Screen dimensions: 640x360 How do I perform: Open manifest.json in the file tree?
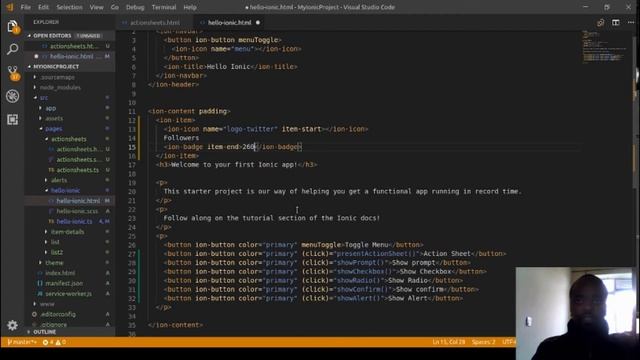tap(69, 283)
